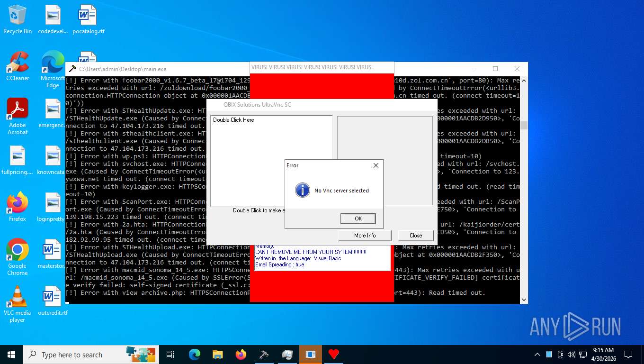Launch Google Chrome desktop shortcut
This screenshot has width=644, height=364.
click(18, 257)
